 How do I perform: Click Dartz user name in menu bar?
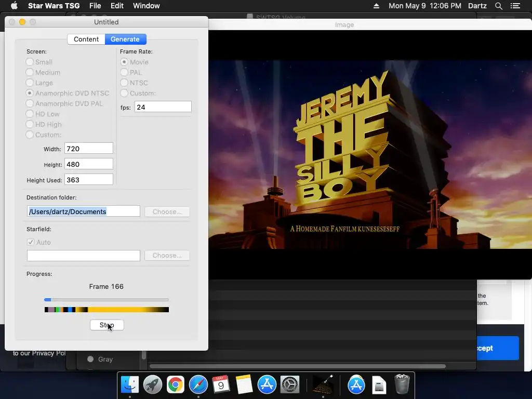tap(477, 6)
